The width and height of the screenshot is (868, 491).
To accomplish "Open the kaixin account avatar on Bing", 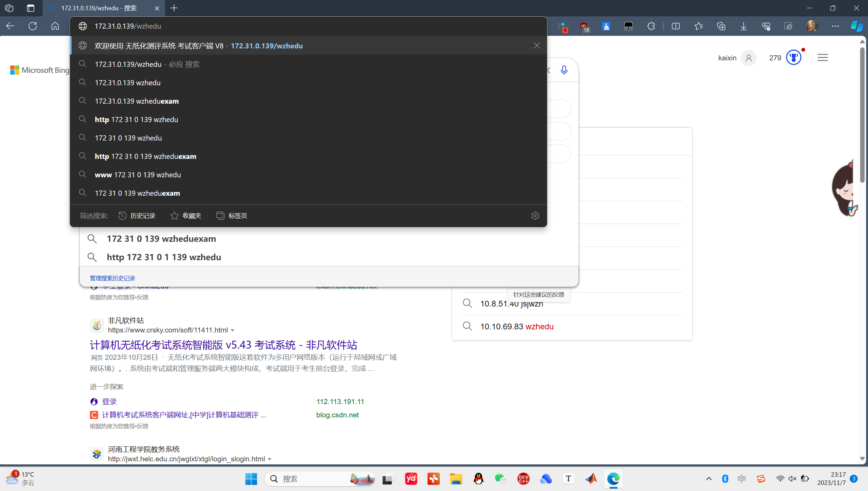I will 748,58.
